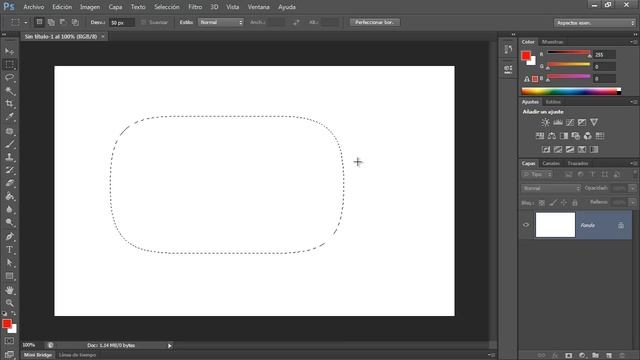Screen dimensions: 640x360
Task: Open the Filtro menu
Action: tap(195, 7)
